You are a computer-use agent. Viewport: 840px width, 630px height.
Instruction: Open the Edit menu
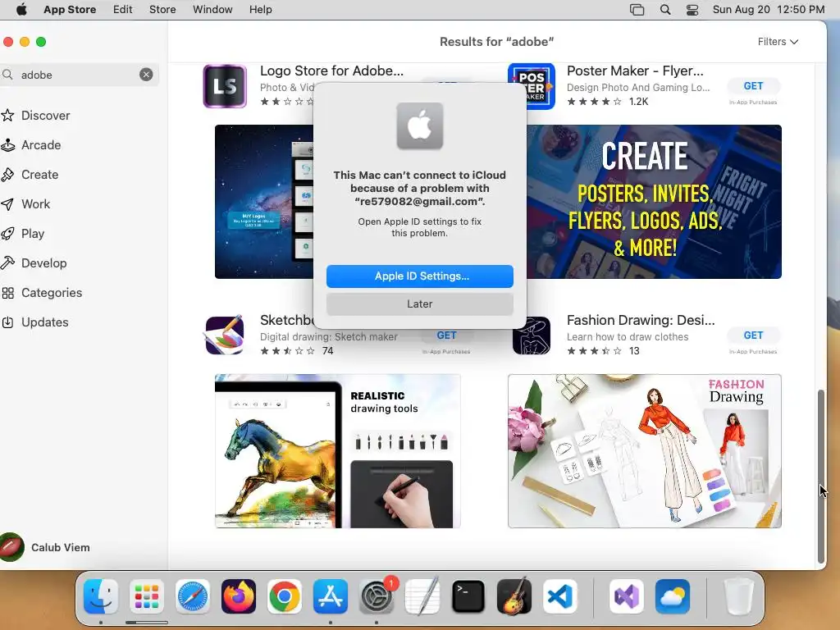pos(123,10)
